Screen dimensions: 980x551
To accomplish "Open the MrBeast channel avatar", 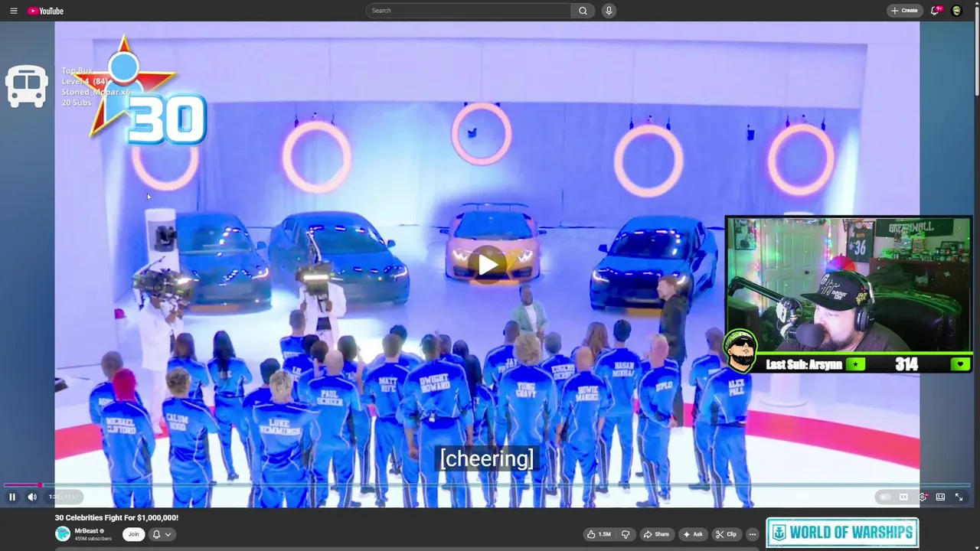I will tap(63, 534).
